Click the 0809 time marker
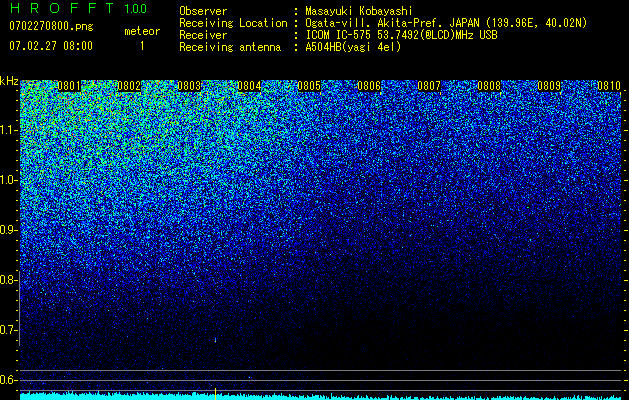This screenshot has width=629, height=400. click(549, 86)
